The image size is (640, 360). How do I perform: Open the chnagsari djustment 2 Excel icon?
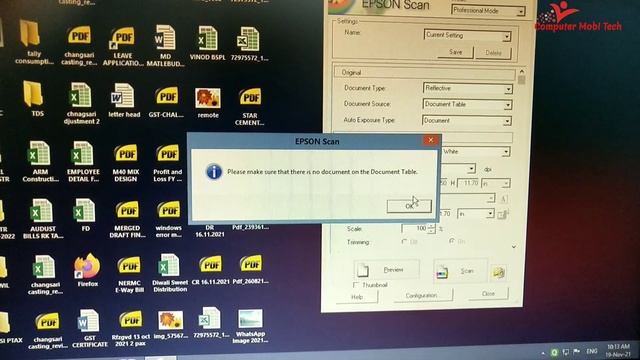(81, 104)
